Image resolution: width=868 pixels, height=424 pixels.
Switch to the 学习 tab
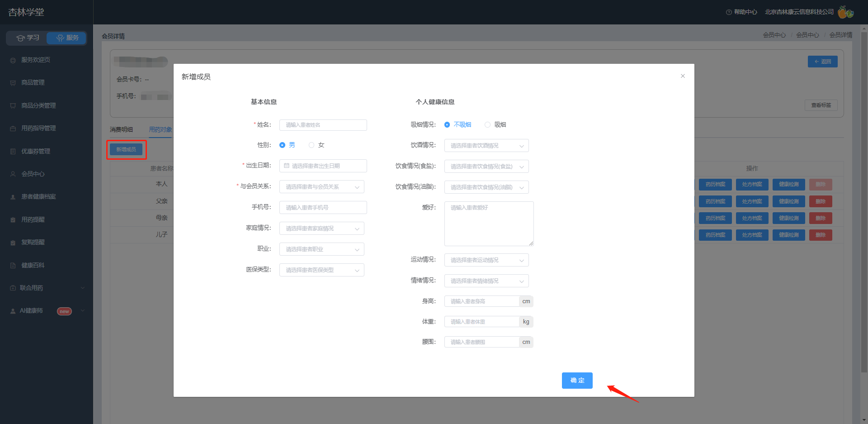tap(27, 38)
